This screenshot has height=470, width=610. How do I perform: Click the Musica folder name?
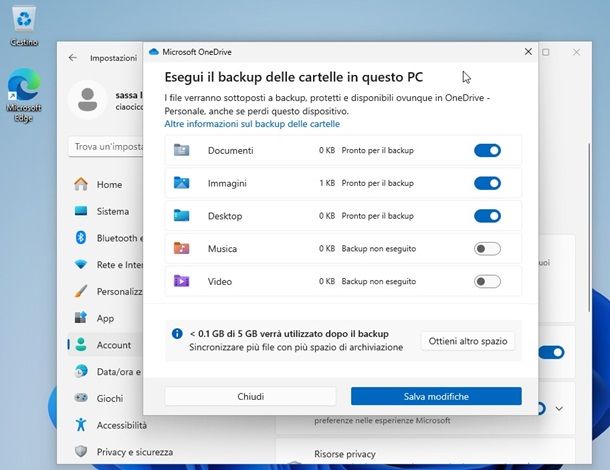pyautogui.click(x=222, y=249)
